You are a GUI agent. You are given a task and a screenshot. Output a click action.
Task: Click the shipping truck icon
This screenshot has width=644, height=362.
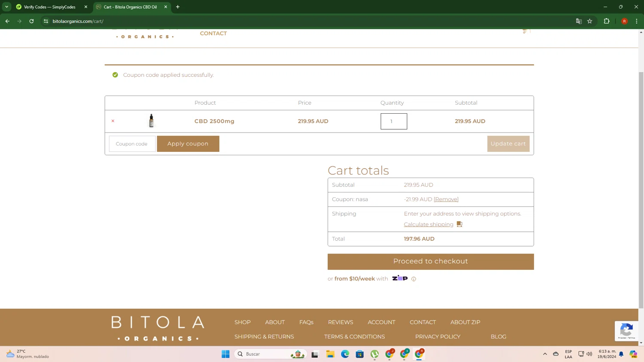tap(459, 224)
